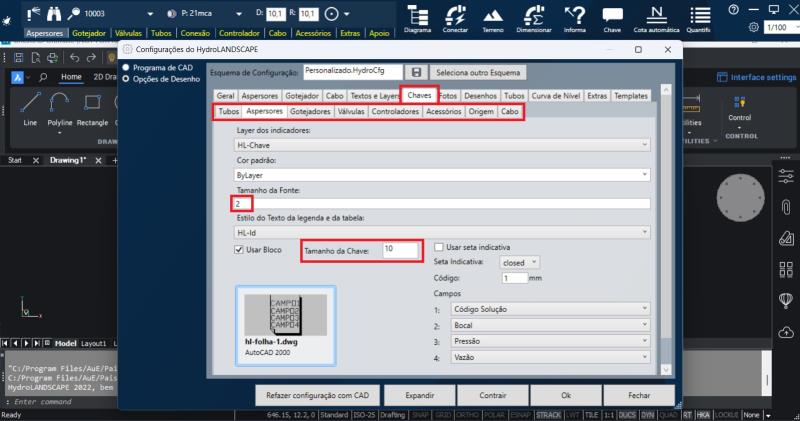This screenshot has height=421, width=800.
Task: Expand the Seta Indicativa closed dropdown
Action: (520, 262)
